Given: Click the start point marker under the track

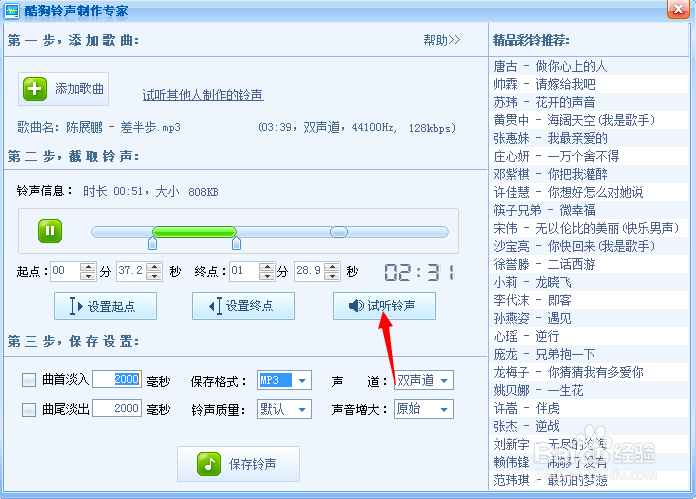Looking at the screenshot, I should 152,243.
